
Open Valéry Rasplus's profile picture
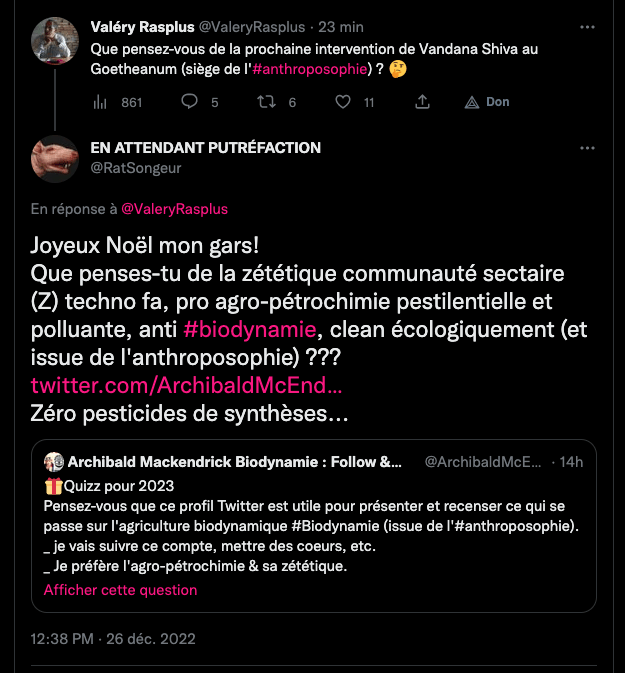55,39
